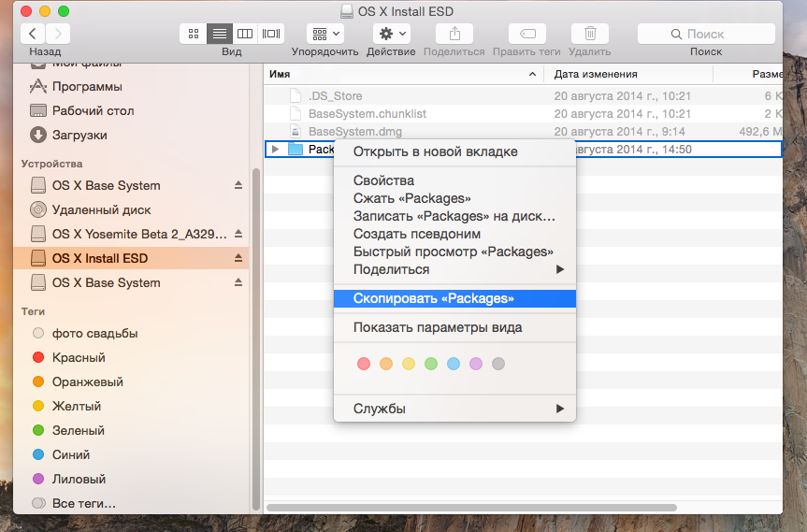Eject the OS X Yosemite Beta disk
The width and height of the screenshot is (807, 532).
click(x=238, y=234)
